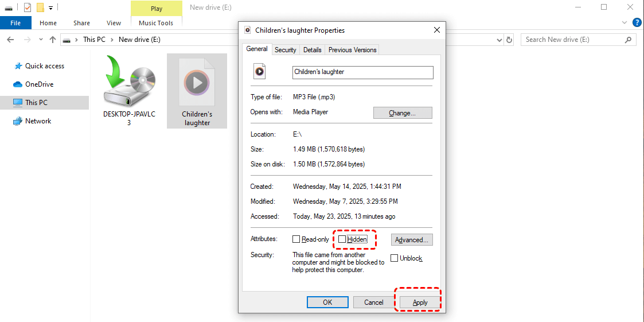Refresh the current folder view

click(509, 40)
